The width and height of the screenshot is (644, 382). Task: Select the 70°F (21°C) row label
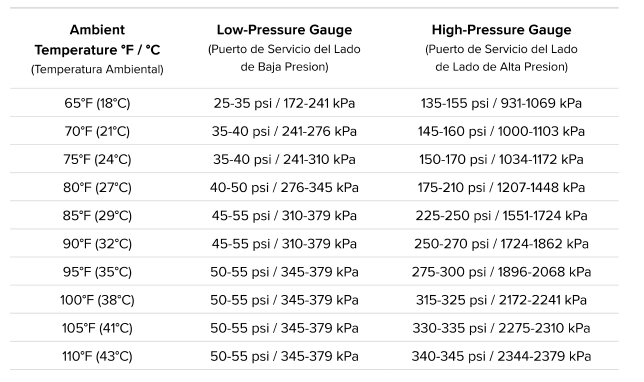(x=97, y=131)
